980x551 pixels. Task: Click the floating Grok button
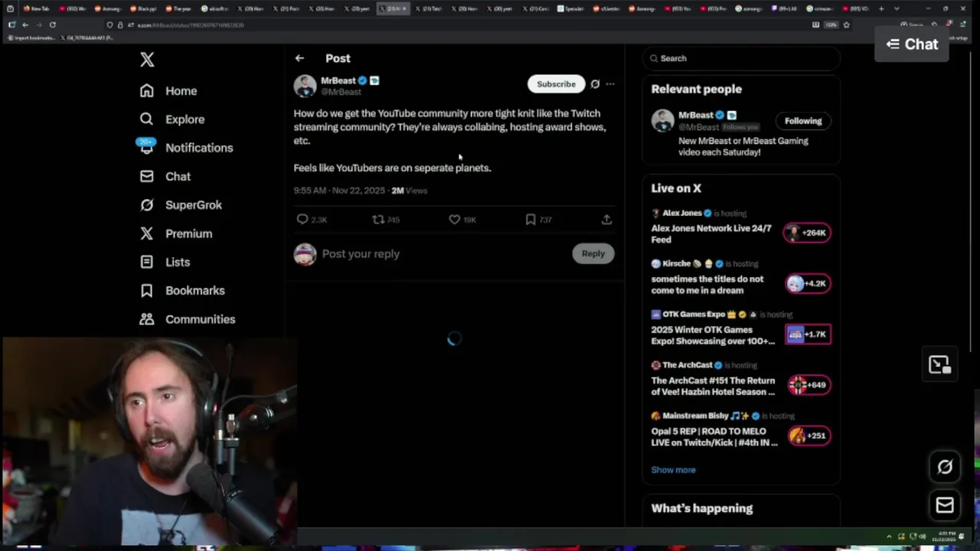[x=945, y=467]
